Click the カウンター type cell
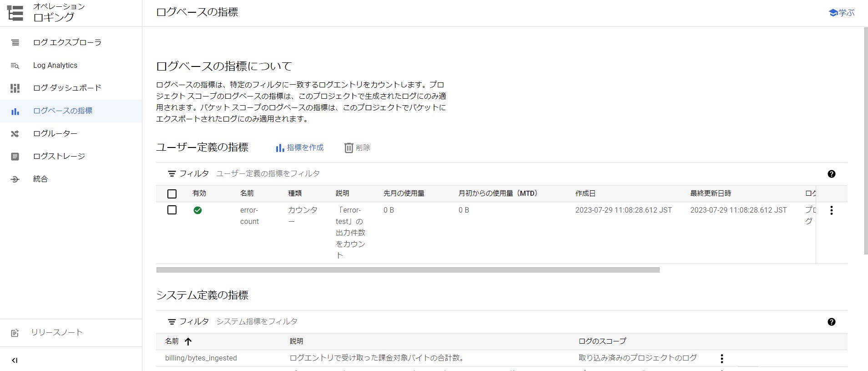The width and height of the screenshot is (868, 371). 303,216
